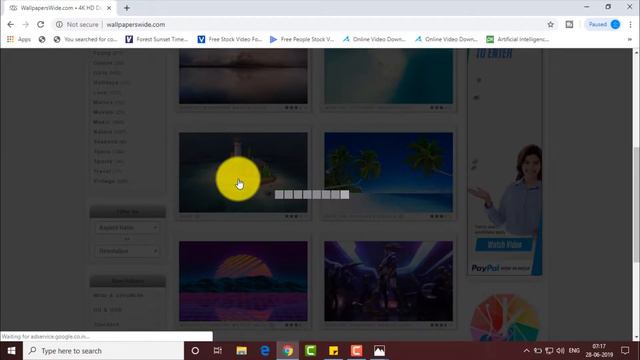Screen dimensions: 640x360
Task: Open the Holidays wallpaper category
Action: click(x=111, y=82)
